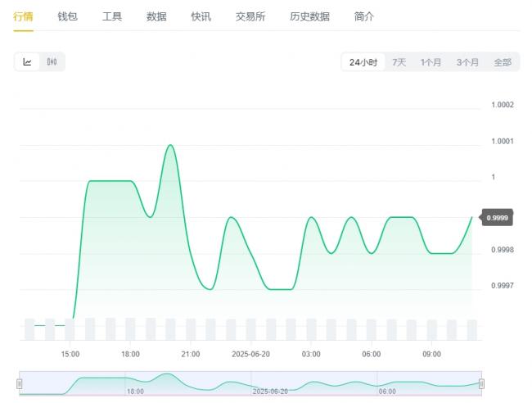
Task: Click the current price label 0.9999
Action: pos(497,218)
